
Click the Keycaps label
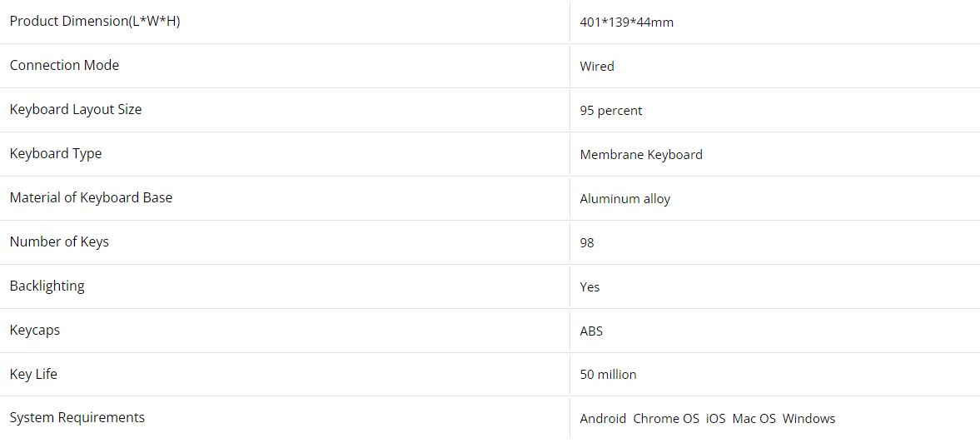[34, 331]
